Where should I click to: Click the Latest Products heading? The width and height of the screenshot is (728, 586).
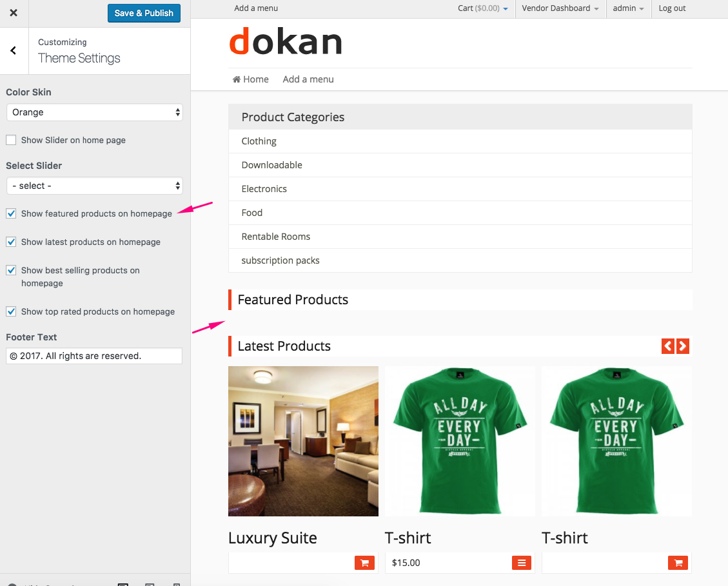pyautogui.click(x=284, y=346)
